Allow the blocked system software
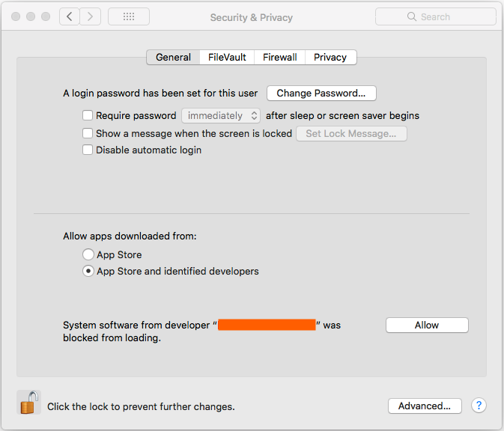The width and height of the screenshot is (504, 431). click(x=427, y=325)
